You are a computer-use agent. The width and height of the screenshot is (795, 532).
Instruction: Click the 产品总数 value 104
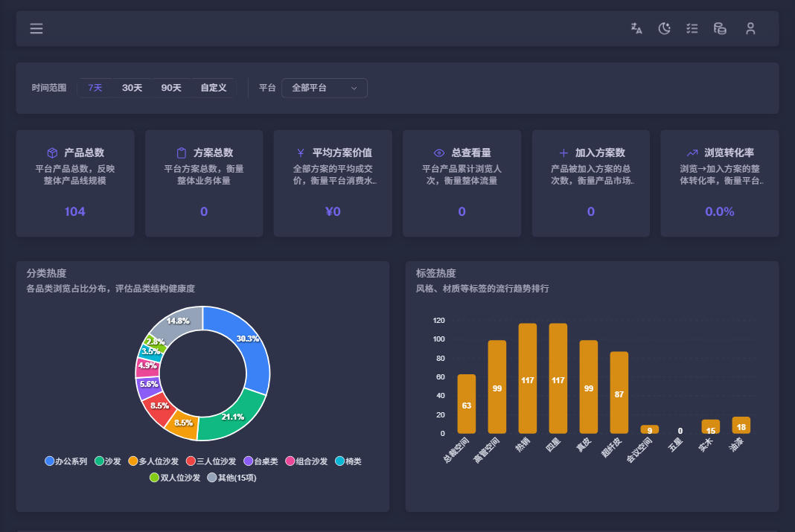tap(75, 211)
